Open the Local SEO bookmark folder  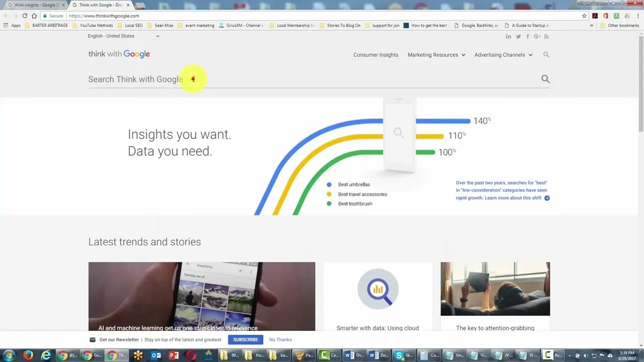[x=130, y=25]
